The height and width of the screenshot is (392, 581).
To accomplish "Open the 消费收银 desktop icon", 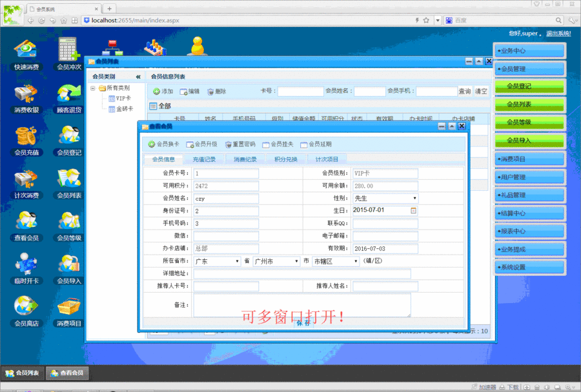I will [26, 99].
